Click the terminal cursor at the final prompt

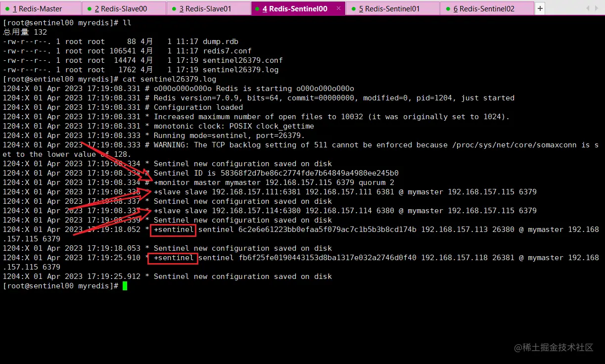(125, 286)
